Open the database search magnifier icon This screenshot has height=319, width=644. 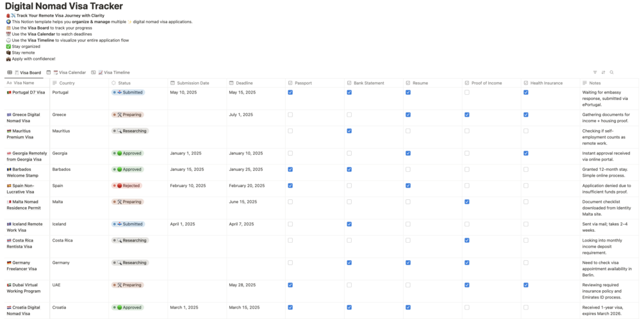[x=612, y=72]
